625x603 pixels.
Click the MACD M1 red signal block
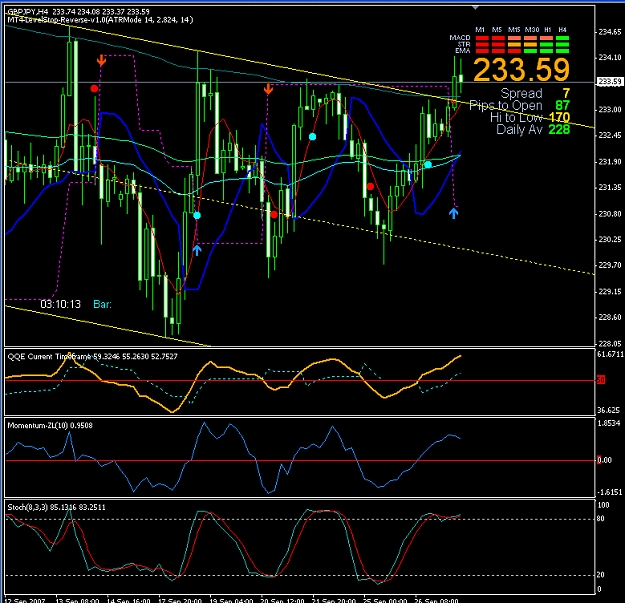pos(482,38)
